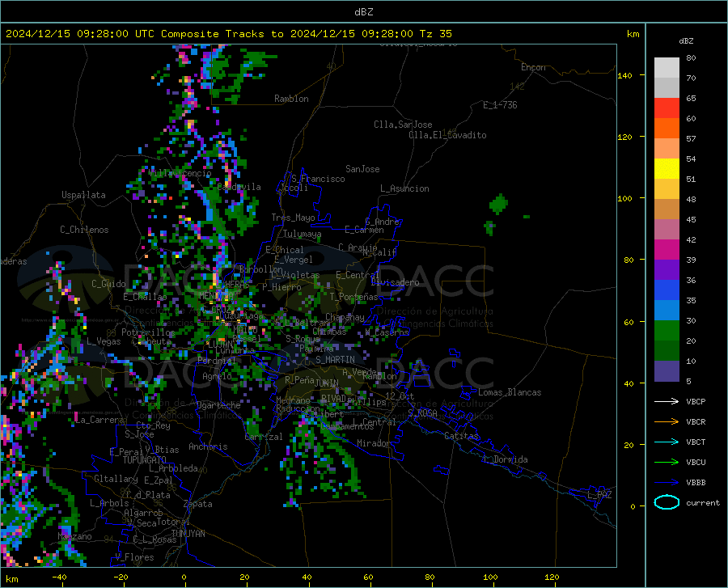The width and height of the screenshot is (728, 588).
Task: Click the 'L_Dormida' map label
Action: [x=505, y=459]
